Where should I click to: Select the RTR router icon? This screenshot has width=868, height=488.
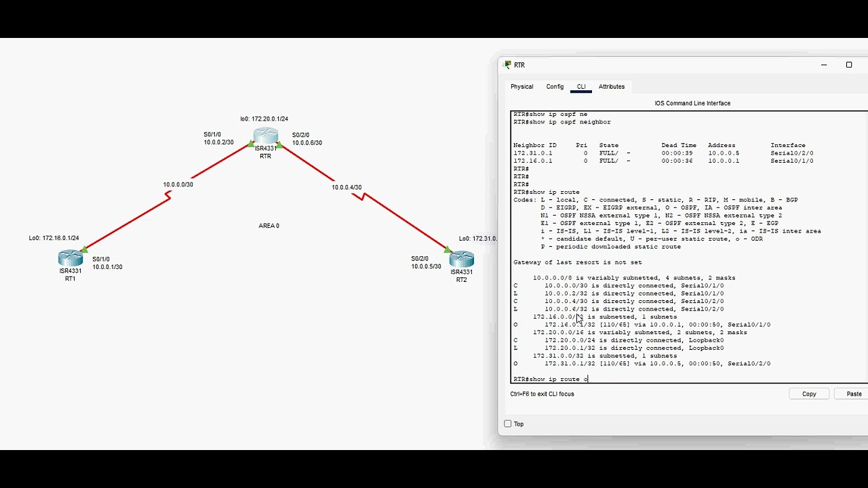click(x=266, y=136)
